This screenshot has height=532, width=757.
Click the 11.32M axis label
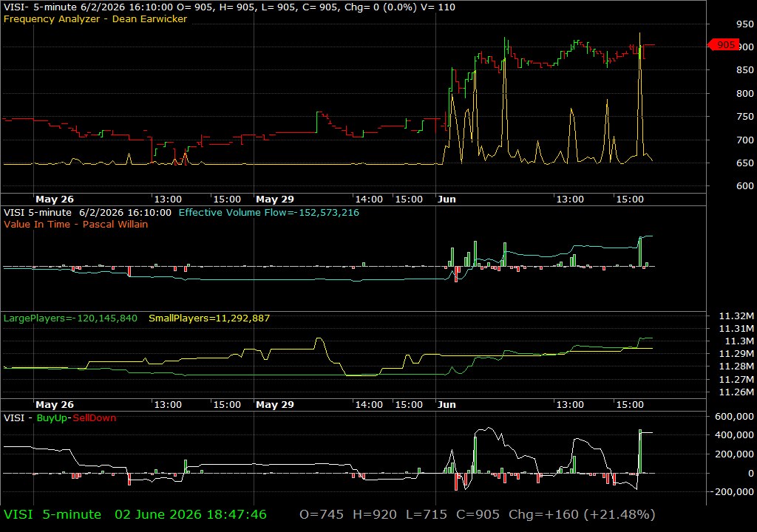736,316
